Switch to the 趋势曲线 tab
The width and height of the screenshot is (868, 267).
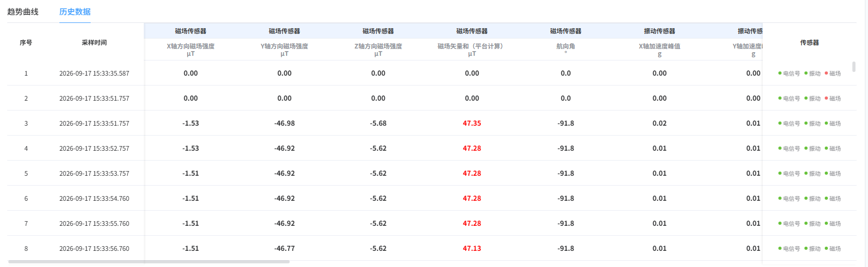[x=23, y=11]
